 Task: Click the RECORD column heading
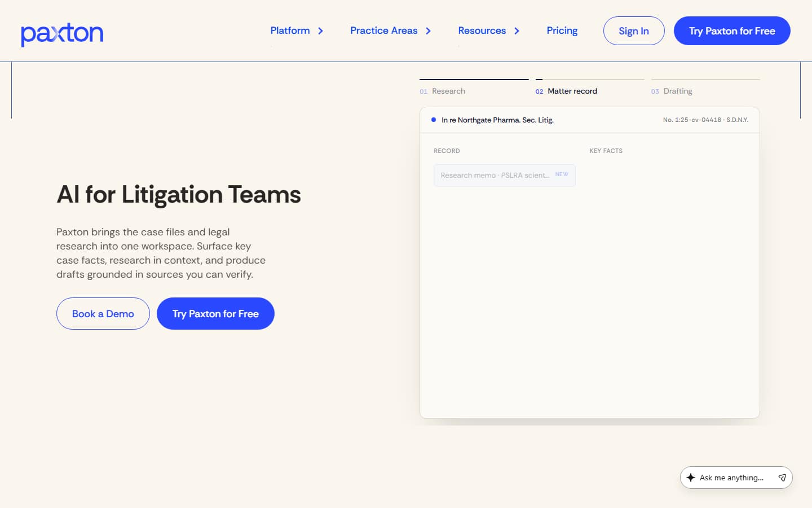click(447, 151)
